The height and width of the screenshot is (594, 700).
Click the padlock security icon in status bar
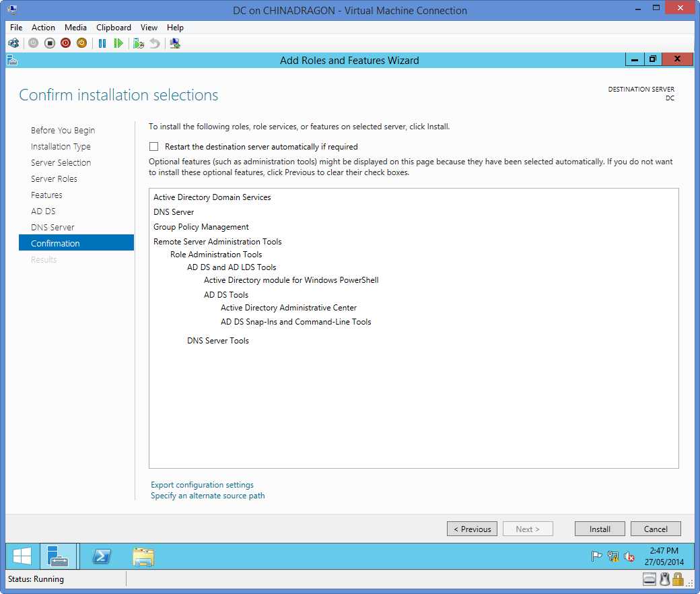tap(678, 579)
